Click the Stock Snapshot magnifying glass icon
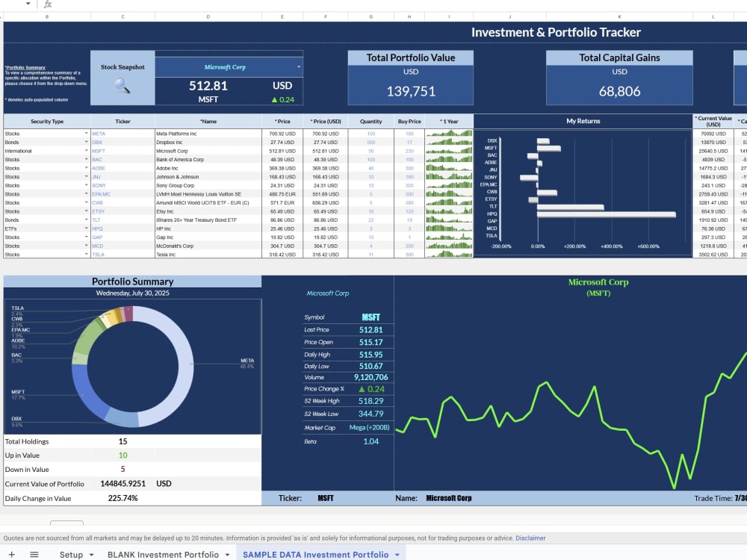Viewport: 747px width, 560px height. tap(122, 86)
